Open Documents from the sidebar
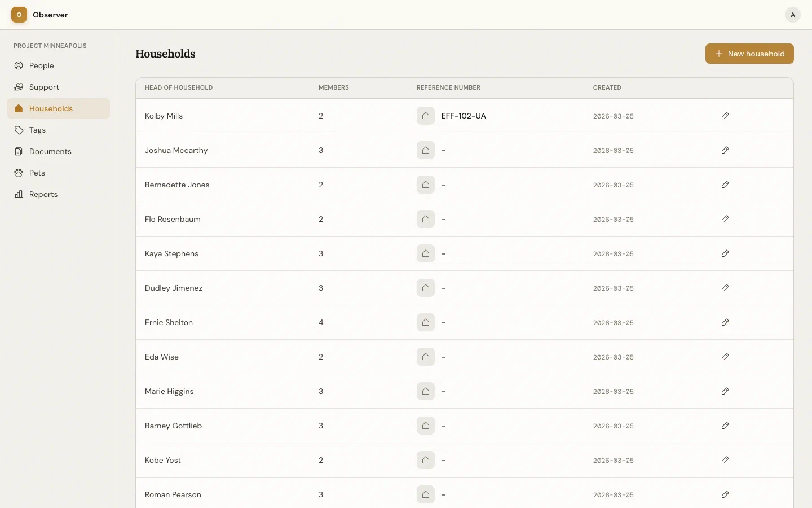Image resolution: width=812 pixels, height=508 pixels. [x=50, y=151]
